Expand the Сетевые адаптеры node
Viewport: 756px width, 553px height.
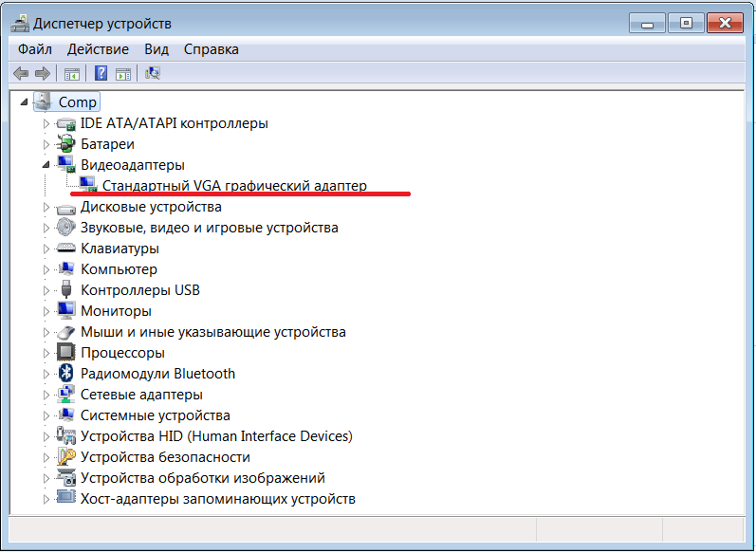46,395
